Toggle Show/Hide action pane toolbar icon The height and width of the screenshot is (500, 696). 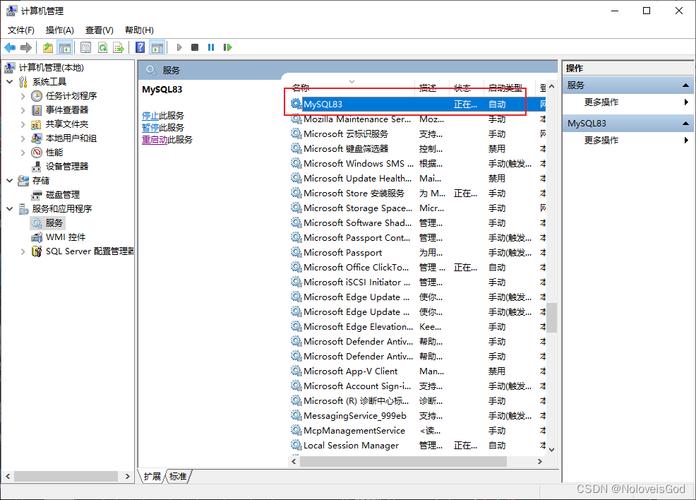pos(157,47)
